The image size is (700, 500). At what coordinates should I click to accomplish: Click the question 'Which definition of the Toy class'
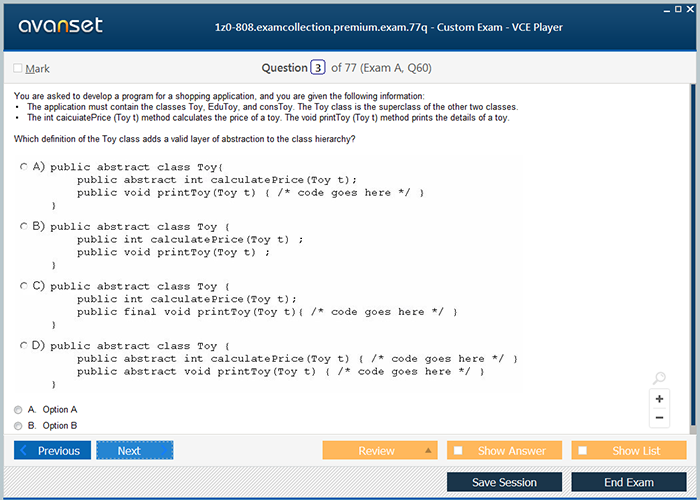(184, 139)
